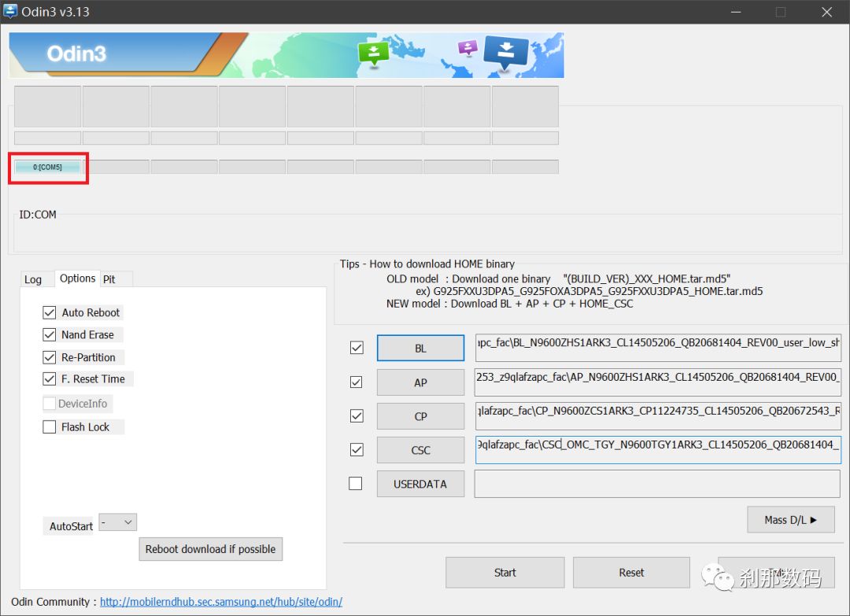
Task: Enable the Flash Lock checkbox
Action: 50,427
